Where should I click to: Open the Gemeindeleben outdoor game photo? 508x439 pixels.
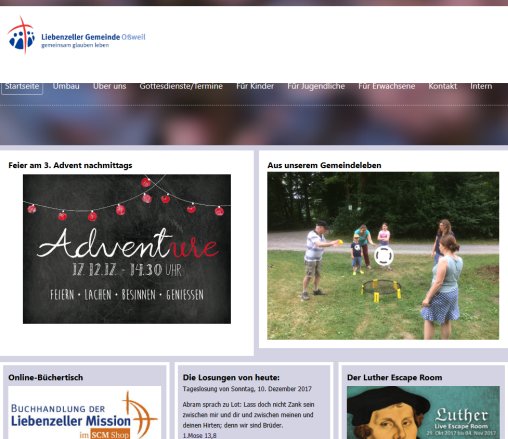383,256
